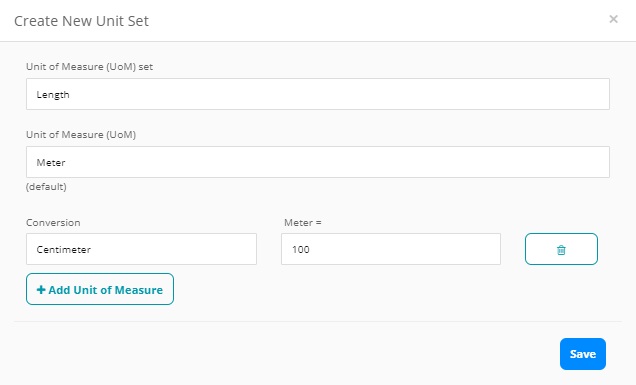Place cursor after Length text
636x385 pixels.
(71, 95)
